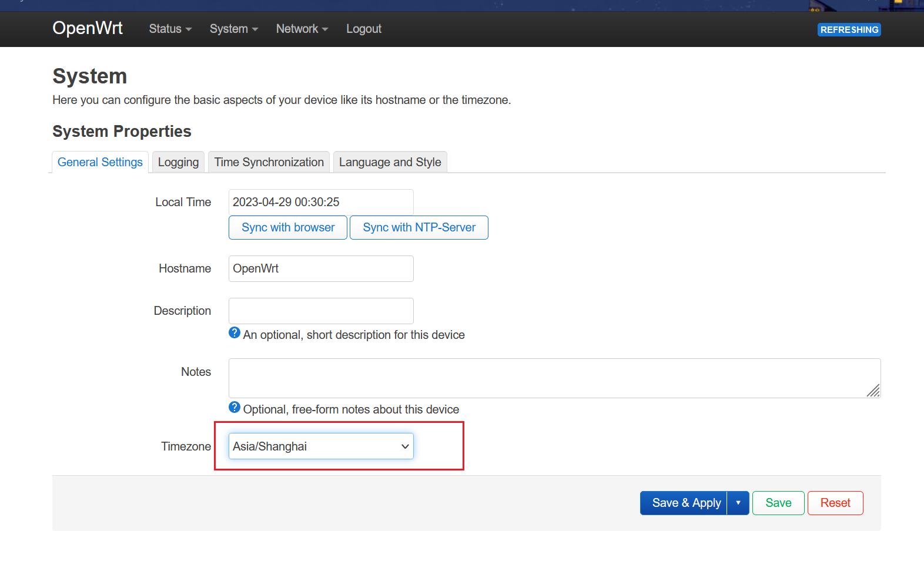The image size is (924, 585).
Task: Switch to the Language and Style tab
Action: 390,162
